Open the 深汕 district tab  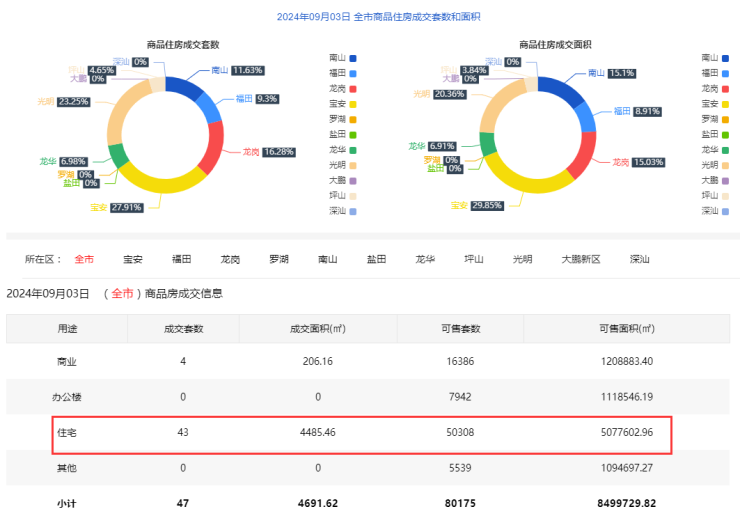pos(639,259)
